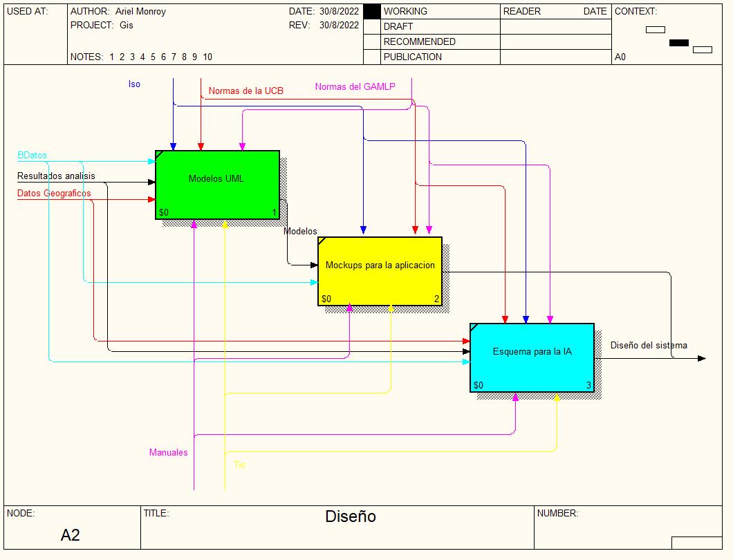Click the Normas de la UCB label

(245, 91)
